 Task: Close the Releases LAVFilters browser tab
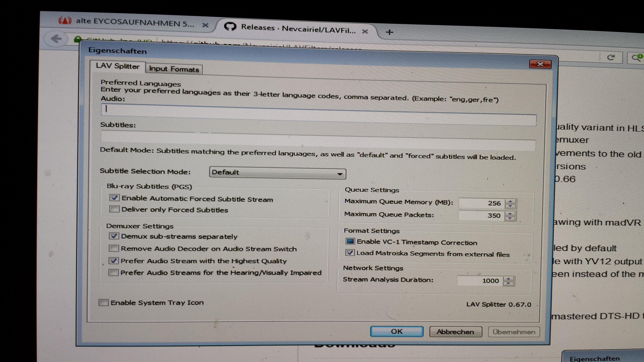(365, 32)
